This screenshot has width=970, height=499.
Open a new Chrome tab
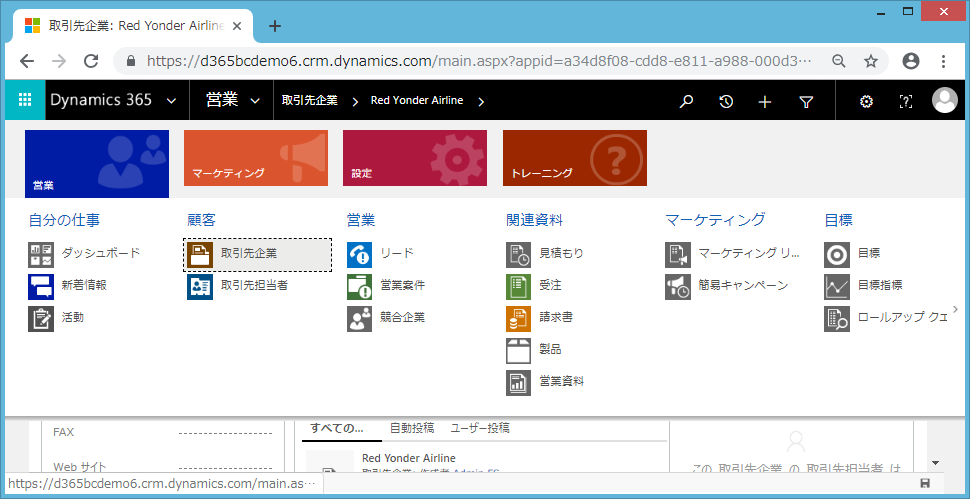pyautogui.click(x=275, y=26)
